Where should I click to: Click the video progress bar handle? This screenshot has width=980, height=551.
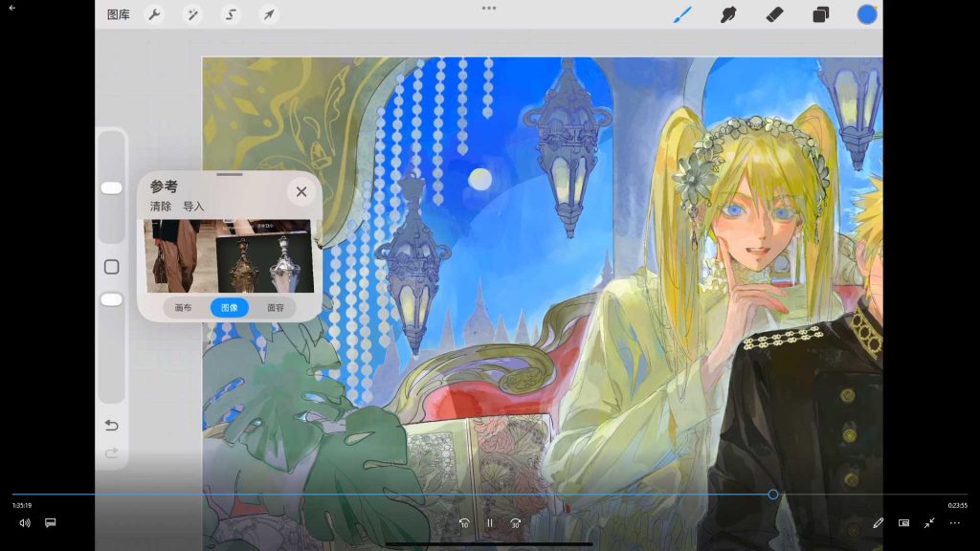pos(773,495)
